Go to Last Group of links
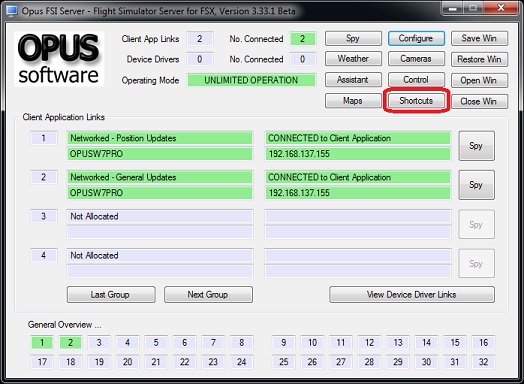The height and width of the screenshot is (384, 524). [111, 294]
